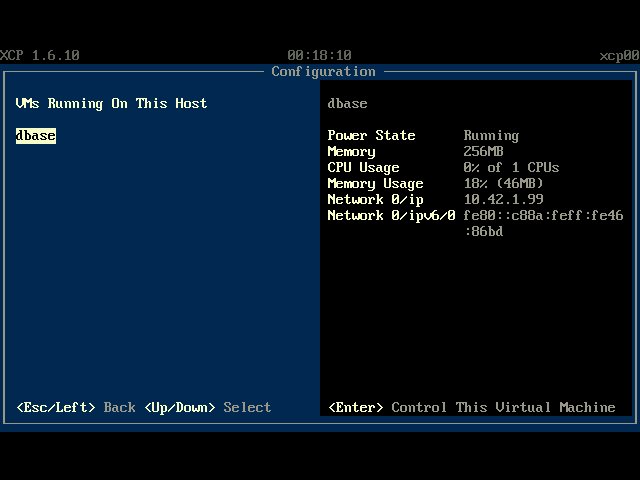
Task: Select the highlighted dbase VM entry
Action: (x=36, y=136)
